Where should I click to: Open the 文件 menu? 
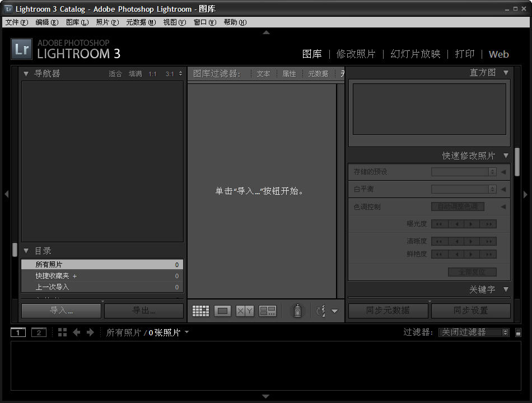tap(15, 22)
